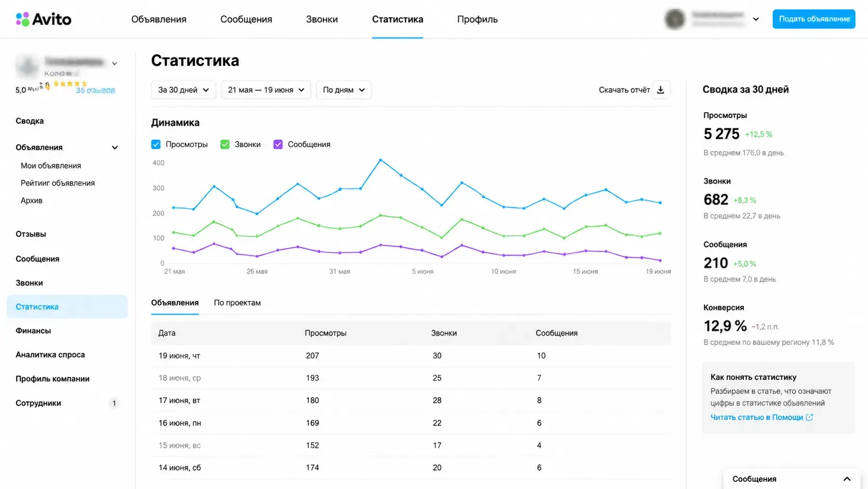Screen dimensions: 868x489
Task: Expand the Сообщения chat panel chevron
Action: [x=847, y=479]
